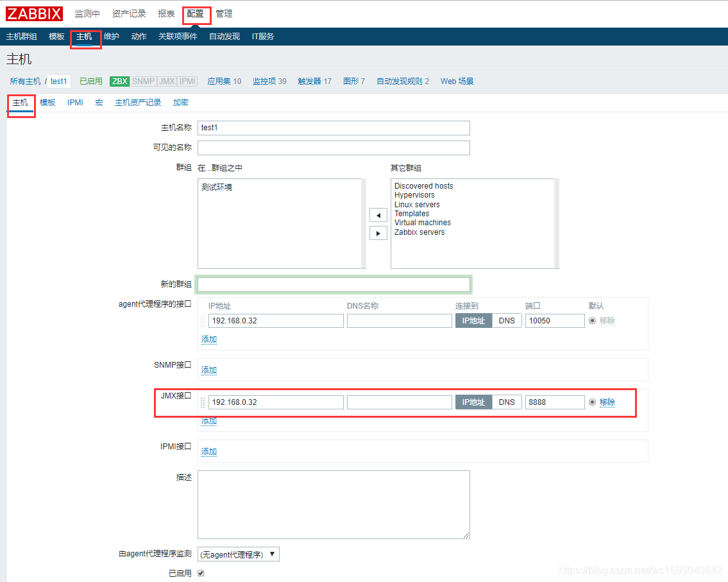Grab the agent interface drag handle
Viewport: 728px width, 582px height.
(203, 321)
